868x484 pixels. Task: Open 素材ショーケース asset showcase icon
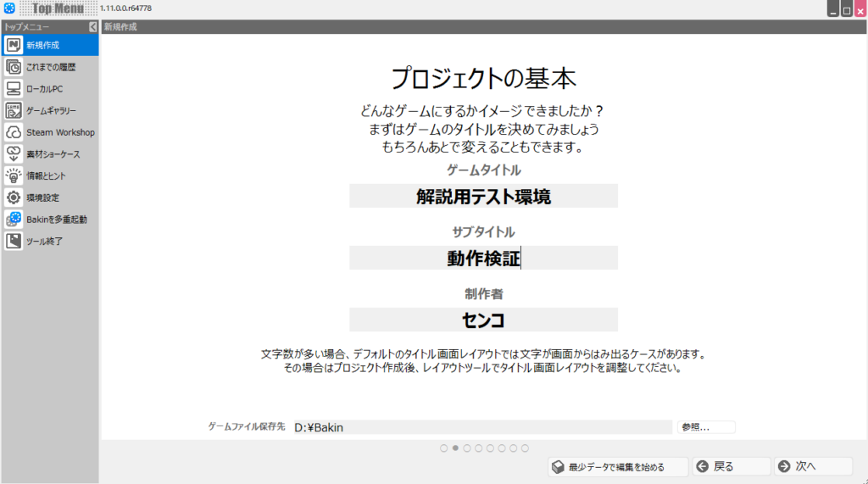(x=14, y=154)
